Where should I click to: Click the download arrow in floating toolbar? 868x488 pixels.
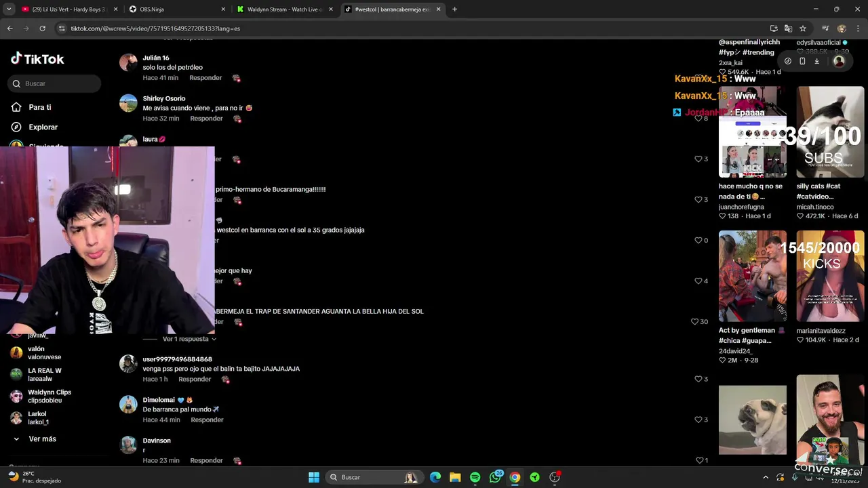point(816,61)
